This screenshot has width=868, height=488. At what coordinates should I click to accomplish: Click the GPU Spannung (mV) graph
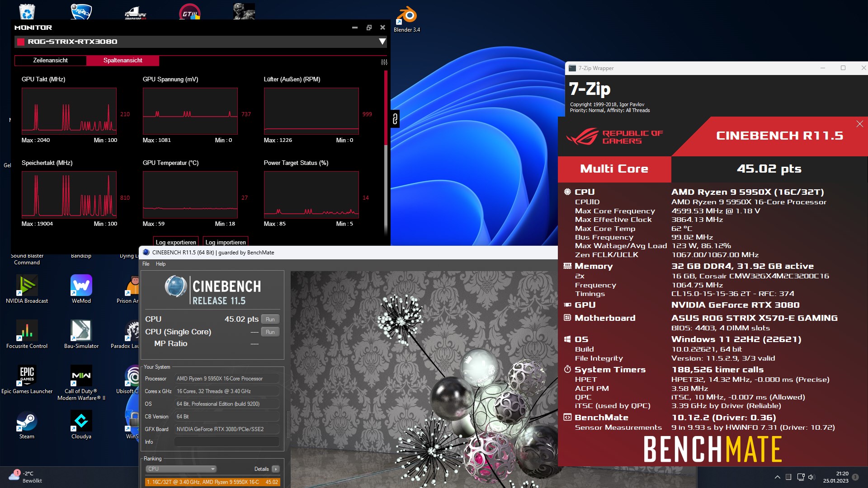pyautogui.click(x=190, y=111)
